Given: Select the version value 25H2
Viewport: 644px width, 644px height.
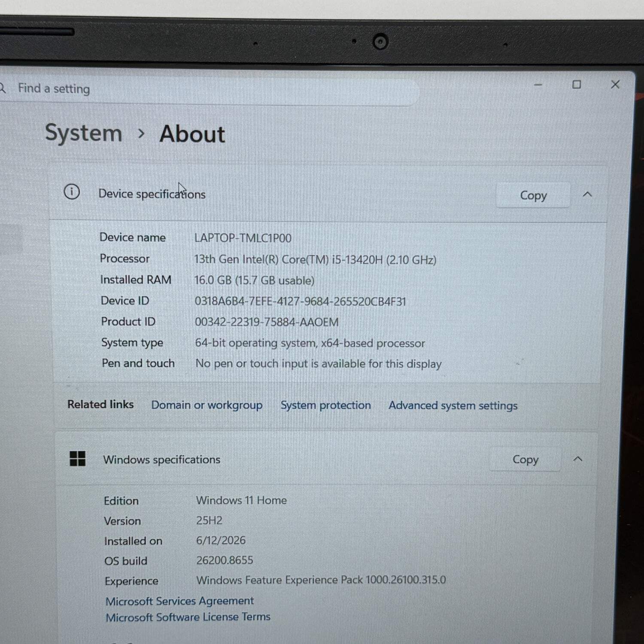Looking at the screenshot, I should [x=209, y=520].
